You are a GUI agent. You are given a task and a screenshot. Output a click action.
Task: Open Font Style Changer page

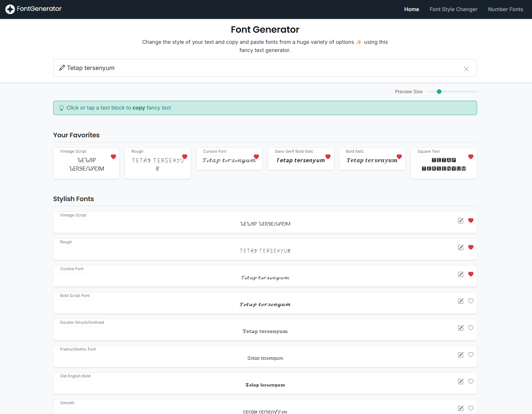pos(453,9)
